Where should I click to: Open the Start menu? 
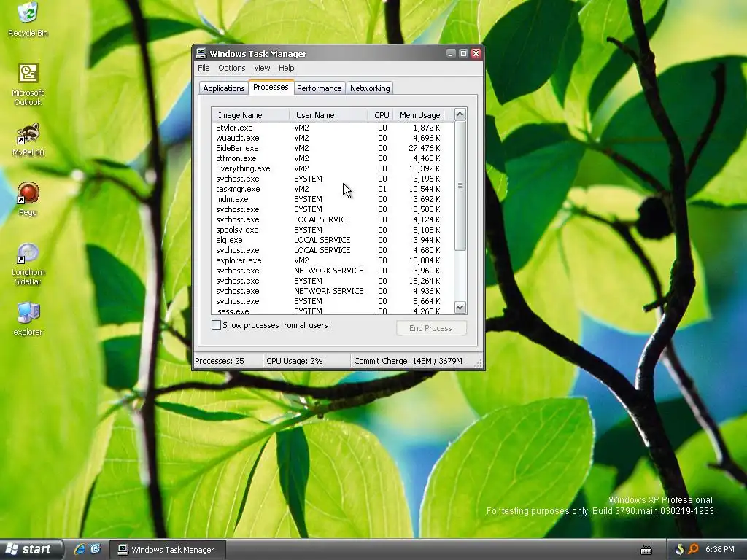click(x=31, y=549)
